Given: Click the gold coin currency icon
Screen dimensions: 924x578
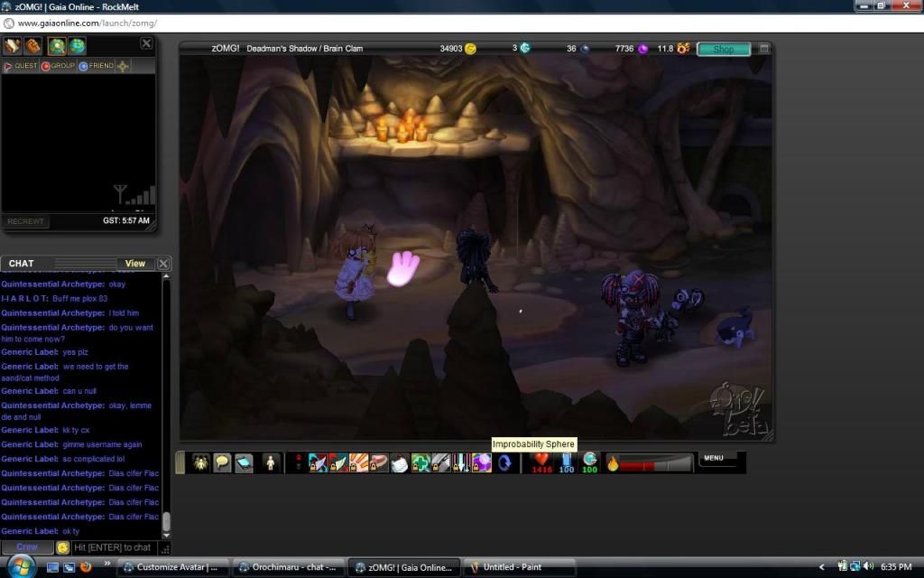Looking at the screenshot, I should pyautogui.click(x=470, y=49).
